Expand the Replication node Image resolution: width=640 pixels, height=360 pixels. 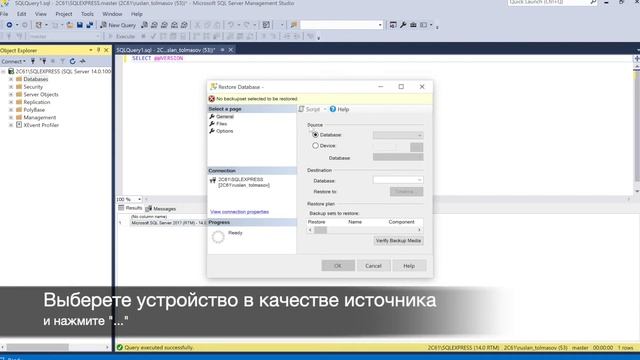click(x=11, y=102)
